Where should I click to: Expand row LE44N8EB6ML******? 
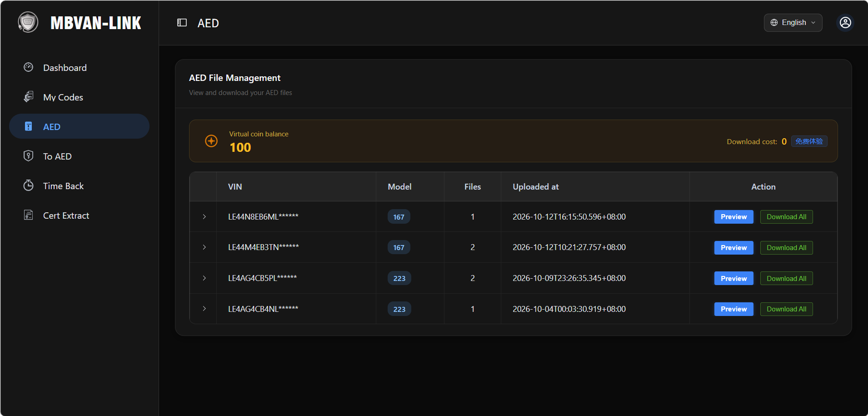tap(205, 217)
